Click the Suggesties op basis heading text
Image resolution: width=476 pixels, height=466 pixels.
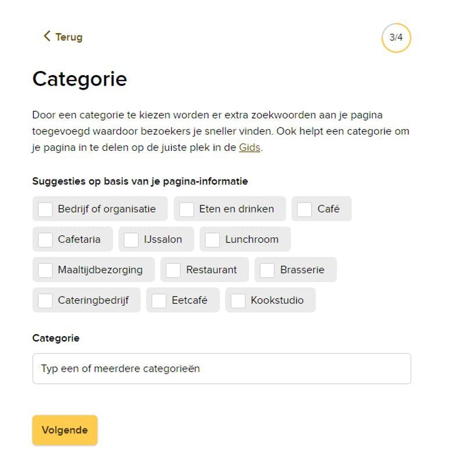pyautogui.click(x=140, y=181)
